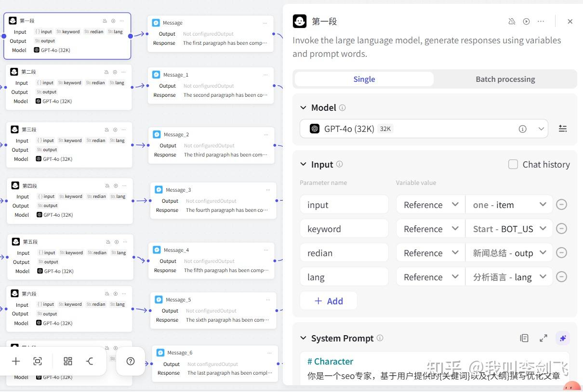Open the help question mark button
This screenshot has height=392, width=583.
130,361
